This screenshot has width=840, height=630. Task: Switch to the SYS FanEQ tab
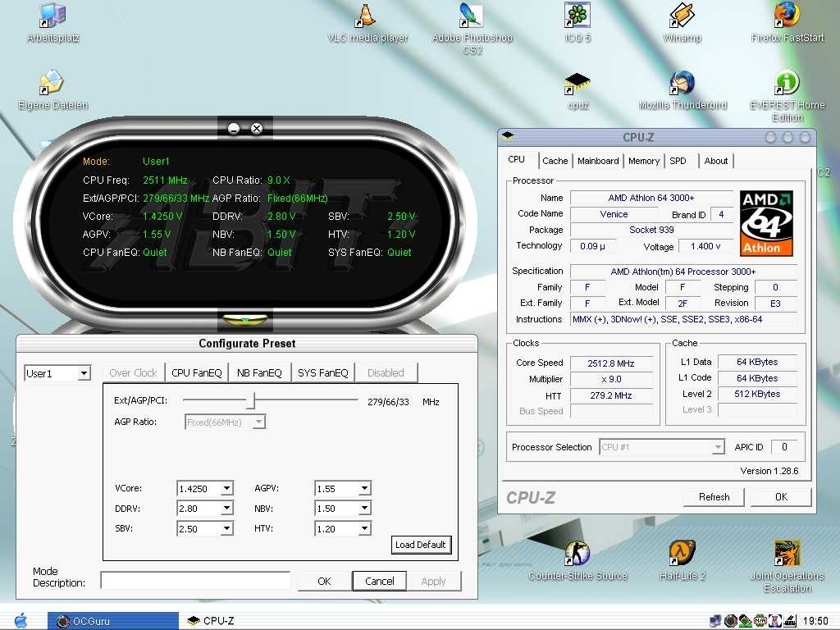click(323, 373)
